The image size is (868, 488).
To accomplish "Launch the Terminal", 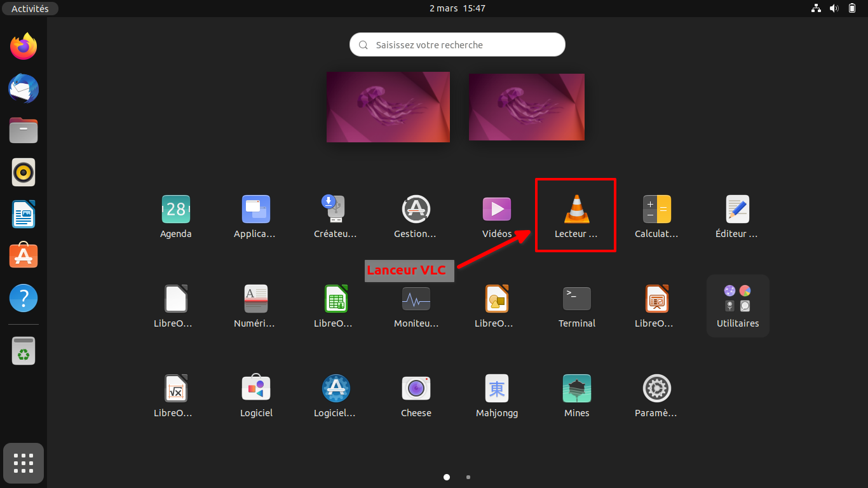I will pos(576,298).
